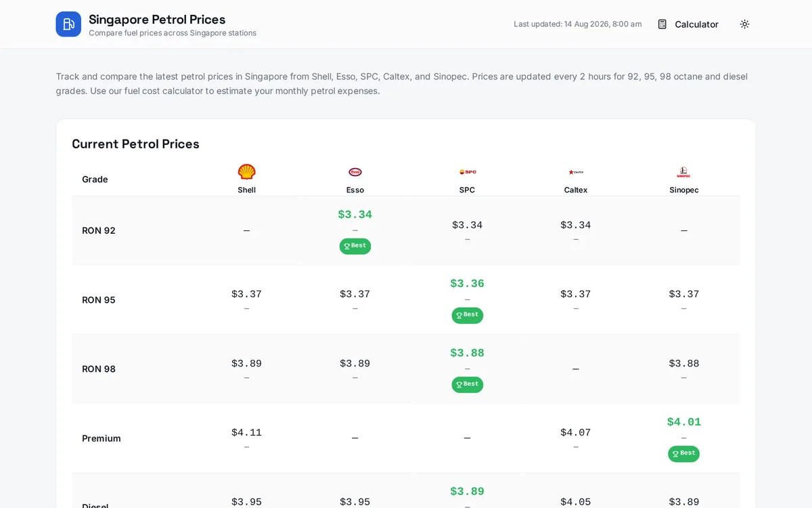812x508 pixels.
Task: Click the subtitle Compare fuel prices across Singapore stations
Action: coord(173,33)
